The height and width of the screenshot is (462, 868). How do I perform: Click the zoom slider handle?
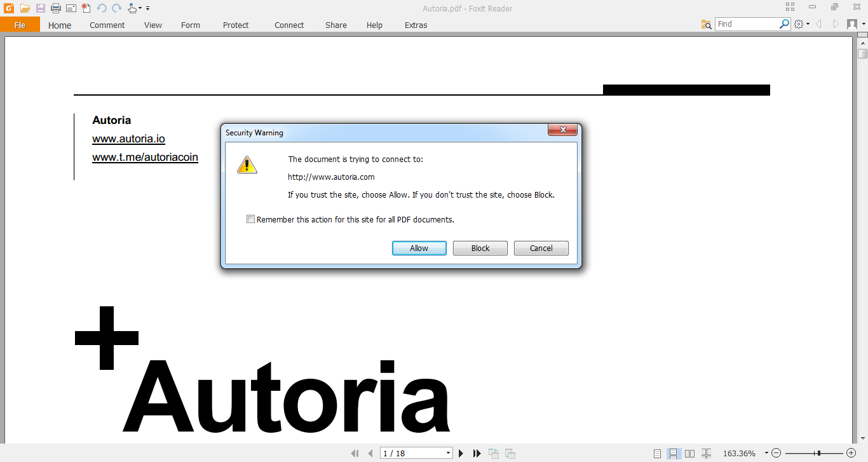point(818,453)
